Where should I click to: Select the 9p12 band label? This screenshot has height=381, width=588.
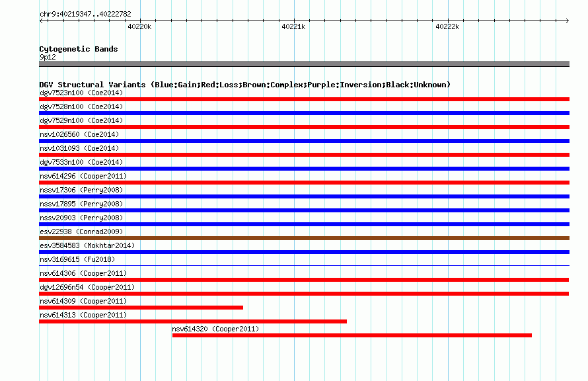tap(48, 57)
